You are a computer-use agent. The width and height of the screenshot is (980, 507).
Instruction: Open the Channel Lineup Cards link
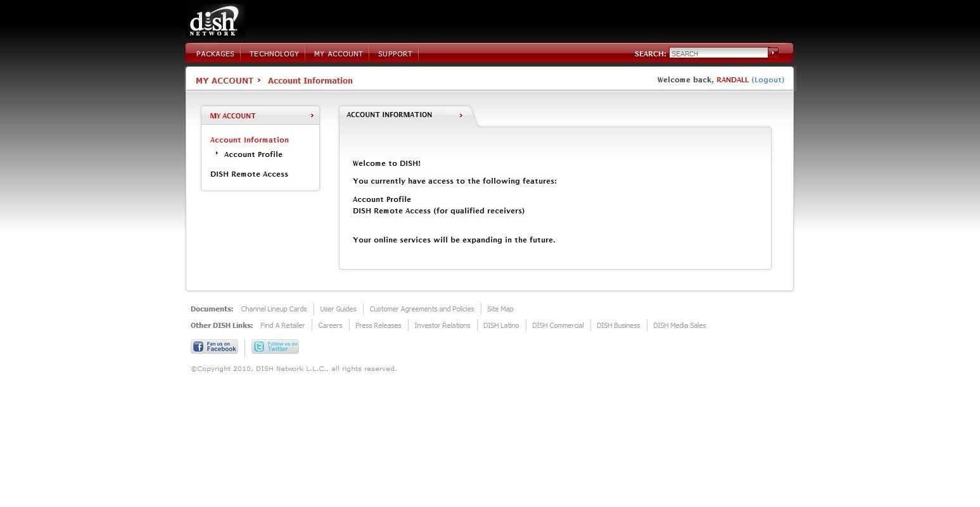click(274, 309)
